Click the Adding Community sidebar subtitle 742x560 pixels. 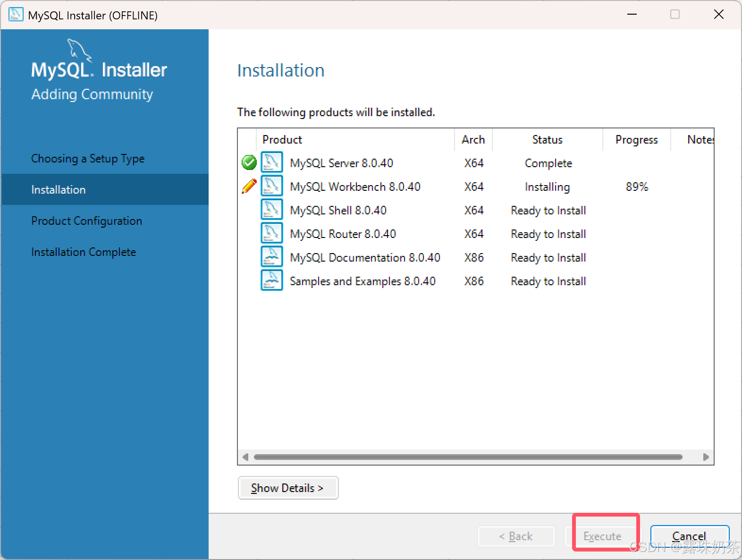point(92,94)
